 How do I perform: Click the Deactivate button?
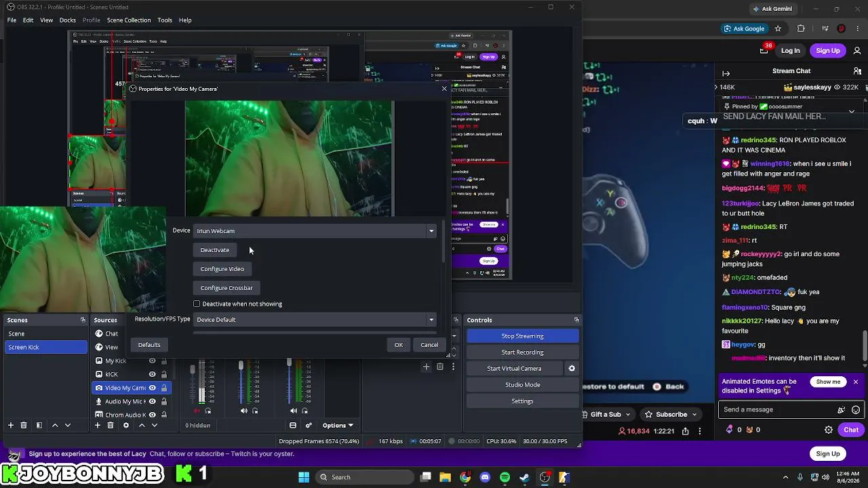click(215, 250)
